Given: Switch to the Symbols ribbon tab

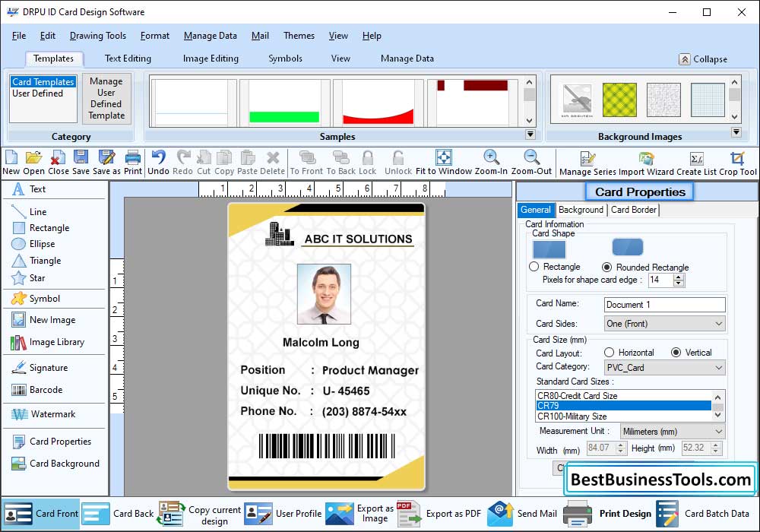Looking at the screenshot, I should [286, 59].
